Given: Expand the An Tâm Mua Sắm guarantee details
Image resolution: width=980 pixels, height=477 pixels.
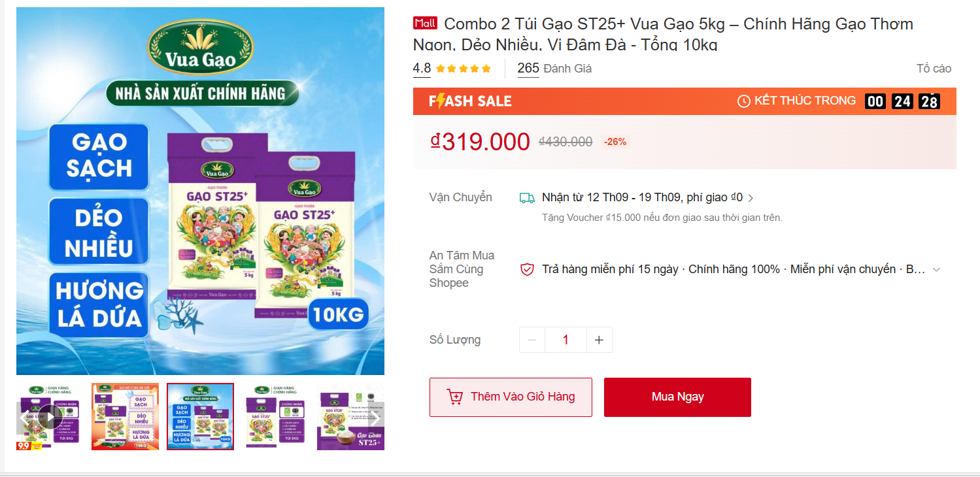Looking at the screenshot, I should coord(937,269).
